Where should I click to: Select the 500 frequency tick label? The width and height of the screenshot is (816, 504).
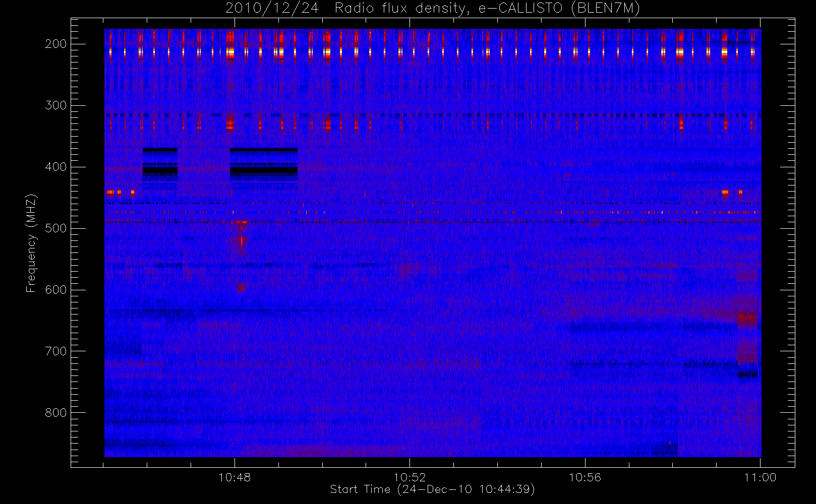point(55,228)
